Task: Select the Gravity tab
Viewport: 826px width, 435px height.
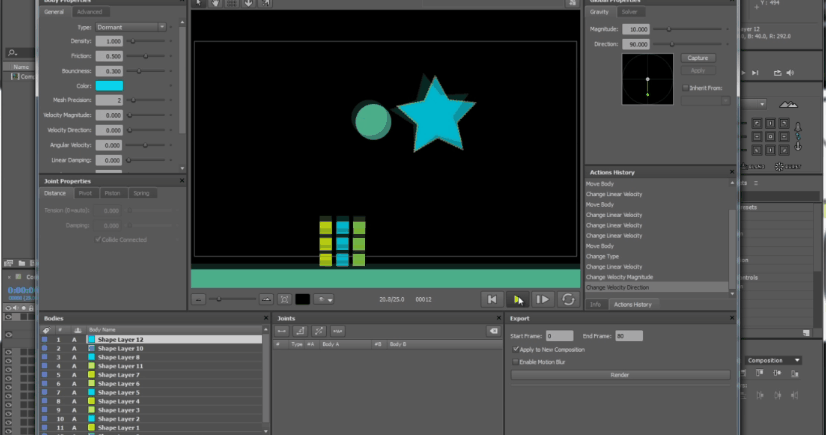Action: click(x=599, y=12)
